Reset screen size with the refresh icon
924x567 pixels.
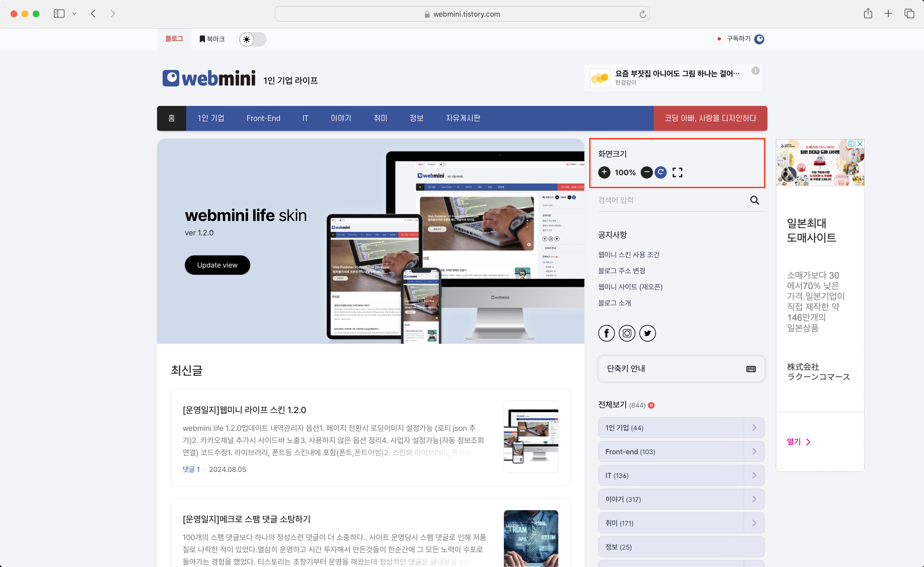661,172
